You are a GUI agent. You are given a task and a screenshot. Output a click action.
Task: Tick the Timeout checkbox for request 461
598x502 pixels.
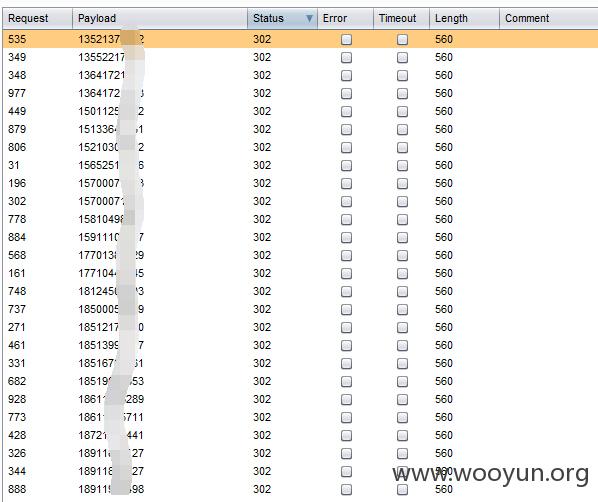pyautogui.click(x=402, y=345)
